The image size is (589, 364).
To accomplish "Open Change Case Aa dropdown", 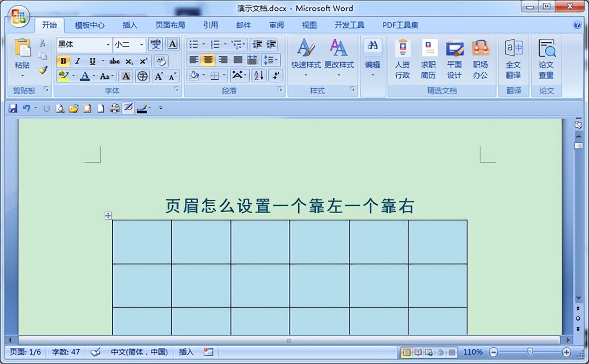I will 107,76.
